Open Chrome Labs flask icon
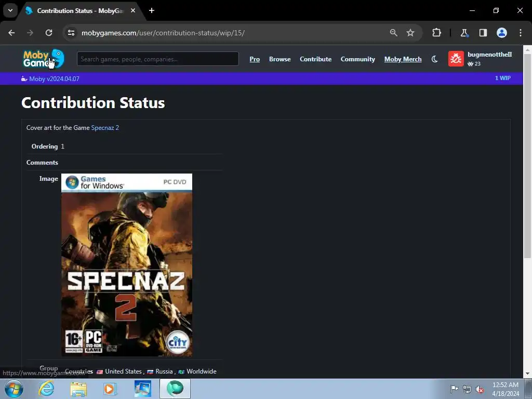The width and height of the screenshot is (532, 399). [x=464, y=33]
